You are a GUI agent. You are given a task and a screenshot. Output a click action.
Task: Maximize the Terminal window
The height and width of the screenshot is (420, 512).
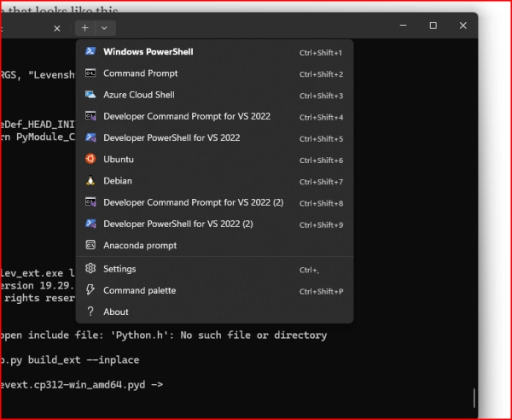[433, 26]
